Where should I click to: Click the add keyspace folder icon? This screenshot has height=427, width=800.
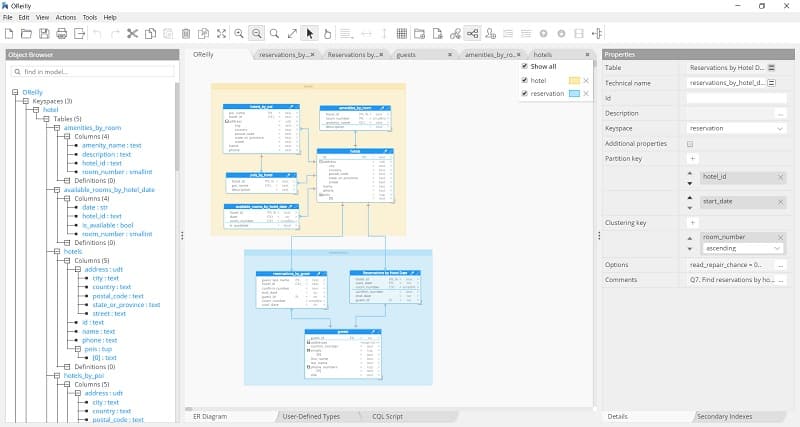tap(419, 34)
